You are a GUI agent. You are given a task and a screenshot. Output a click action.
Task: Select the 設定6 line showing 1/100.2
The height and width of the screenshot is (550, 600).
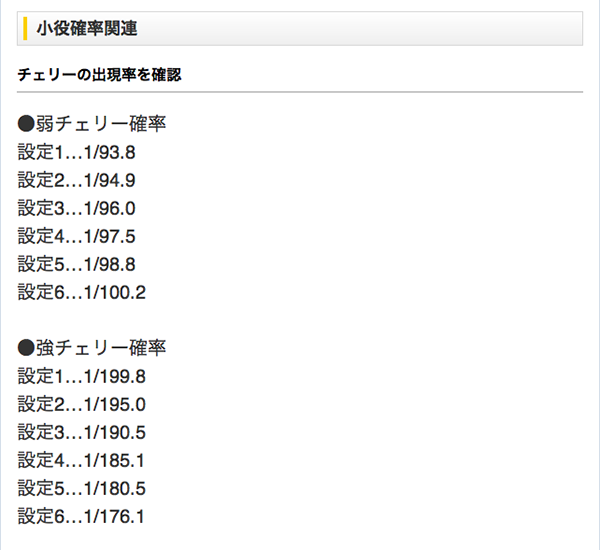(82, 293)
